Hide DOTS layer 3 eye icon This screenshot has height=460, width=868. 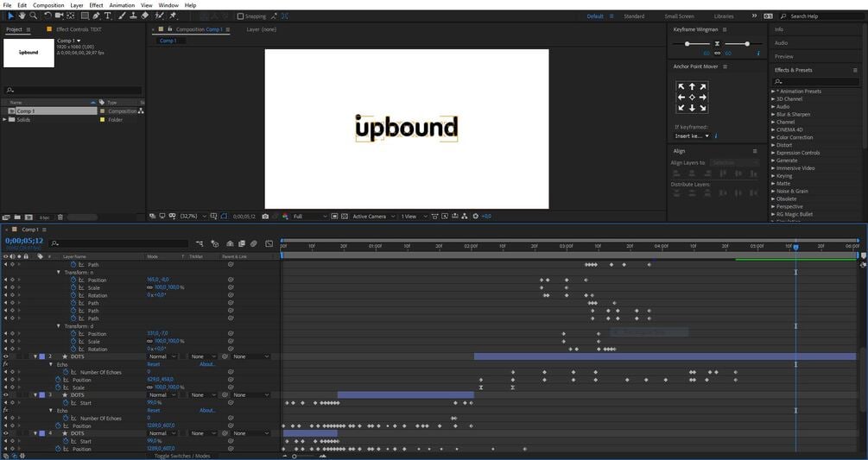tap(5, 394)
